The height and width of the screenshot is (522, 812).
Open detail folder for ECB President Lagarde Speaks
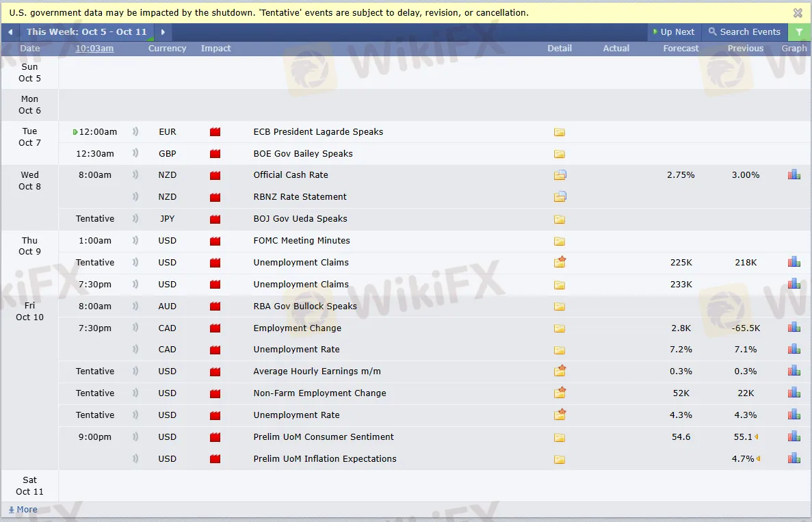[x=560, y=132]
